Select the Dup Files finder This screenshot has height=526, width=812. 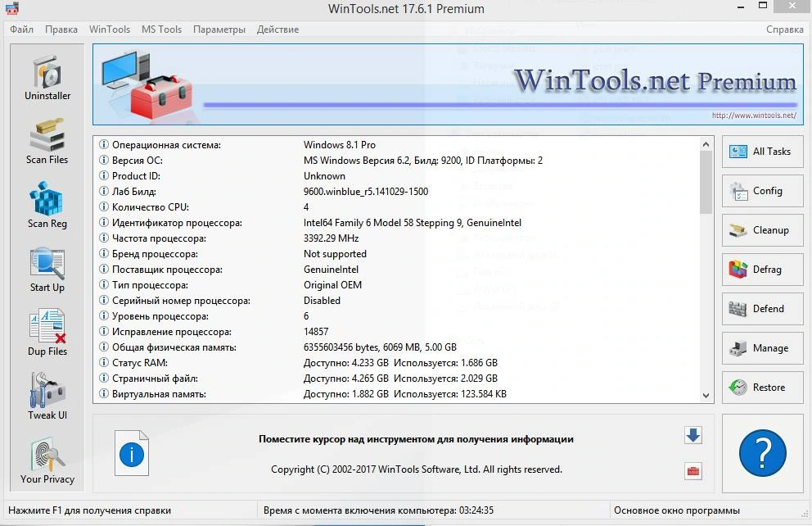point(47,333)
